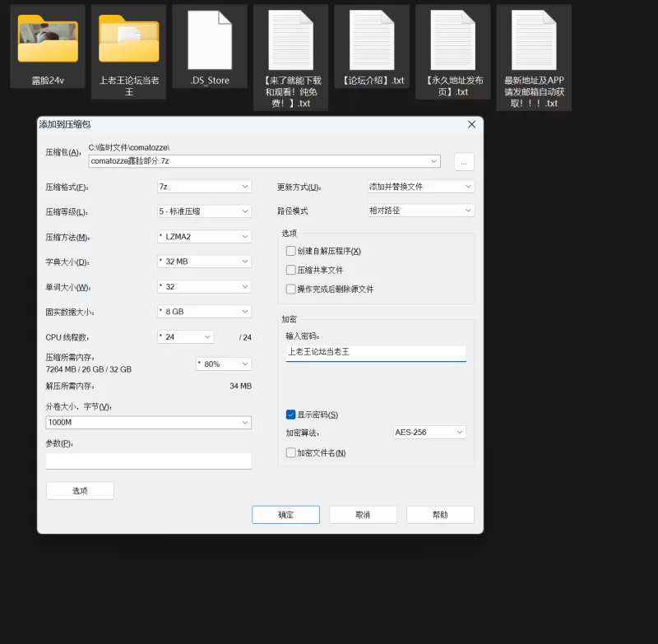
Task: Click the browse "..." button beside archive path
Action: (464, 162)
